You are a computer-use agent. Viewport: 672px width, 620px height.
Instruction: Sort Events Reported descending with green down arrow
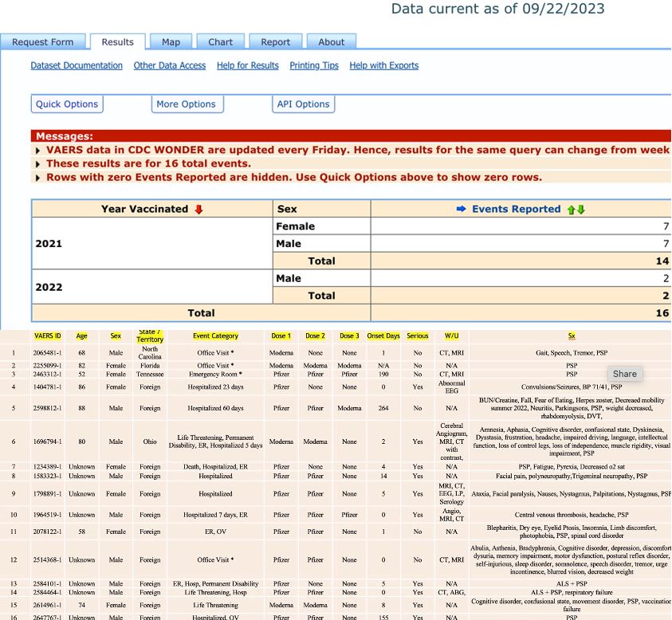pyautogui.click(x=581, y=210)
